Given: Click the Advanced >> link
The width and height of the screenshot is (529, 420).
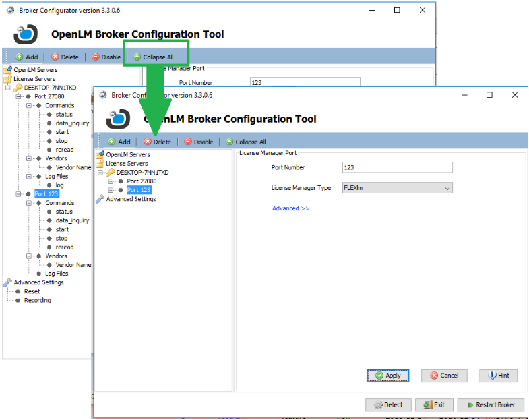Looking at the screenshot, I should tap(290, 208).
